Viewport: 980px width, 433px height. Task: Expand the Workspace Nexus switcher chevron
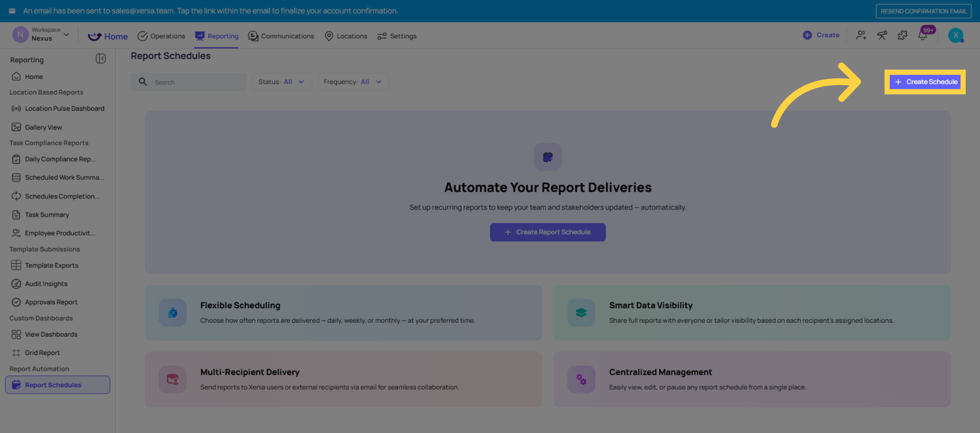pos(66,35)
